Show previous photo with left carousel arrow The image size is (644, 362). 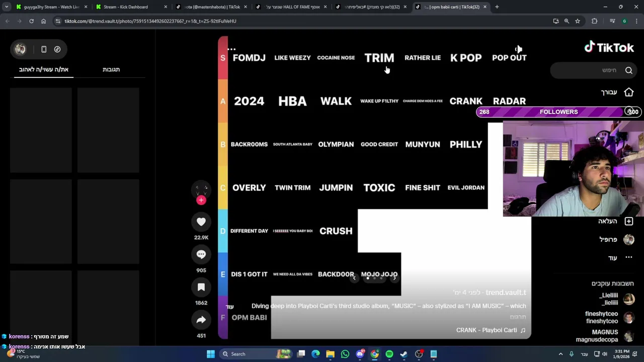coord(354,278)
